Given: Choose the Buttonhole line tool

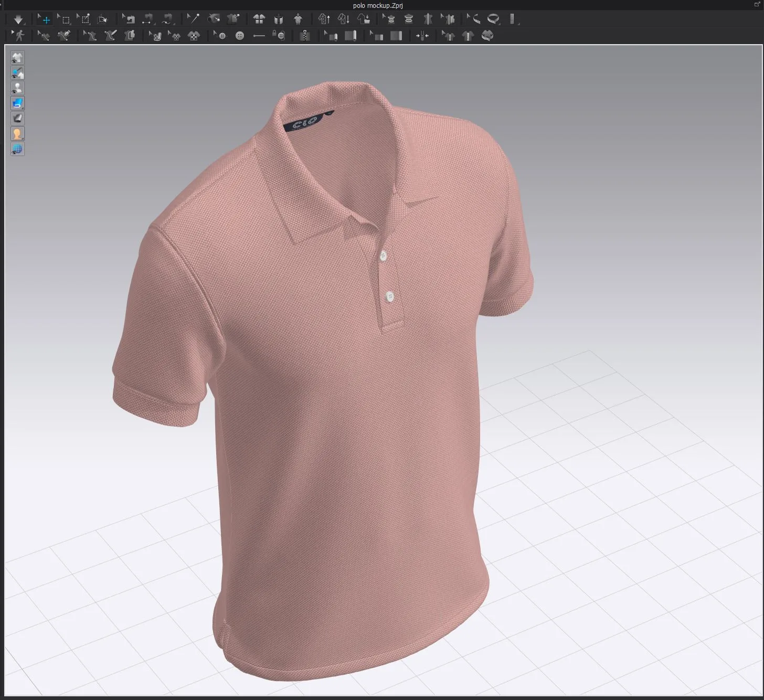Looking at the screenshot, I should (259, 36).
